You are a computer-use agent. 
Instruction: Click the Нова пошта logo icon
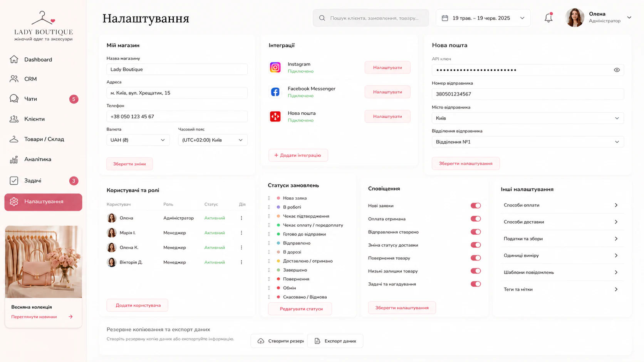(x=275, y=116)
